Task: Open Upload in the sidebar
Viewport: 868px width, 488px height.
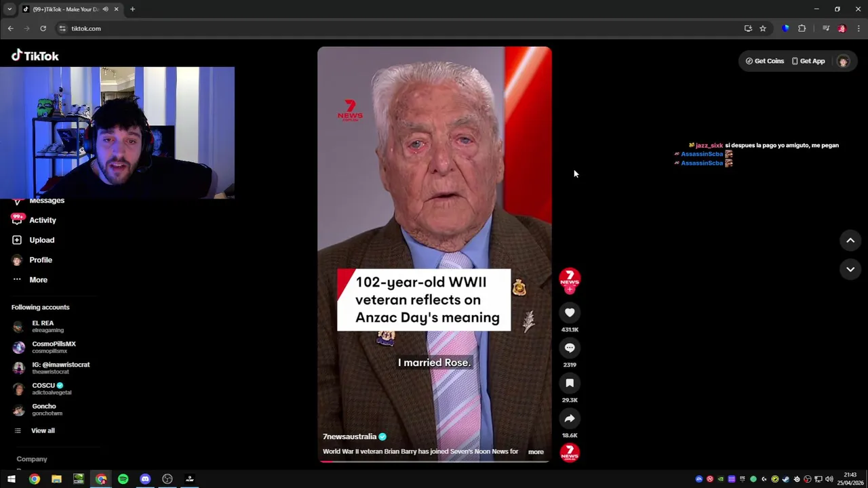Action: click(33, 240)
